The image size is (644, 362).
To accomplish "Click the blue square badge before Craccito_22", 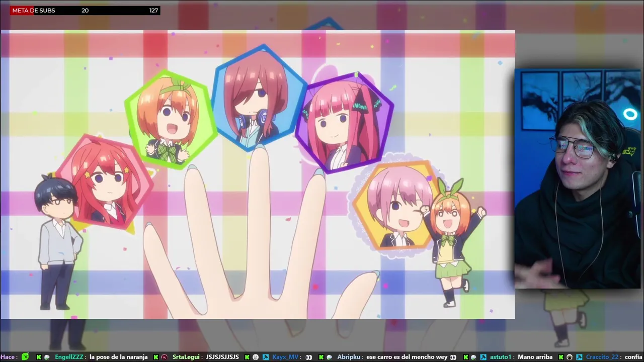I will (579, 357).
